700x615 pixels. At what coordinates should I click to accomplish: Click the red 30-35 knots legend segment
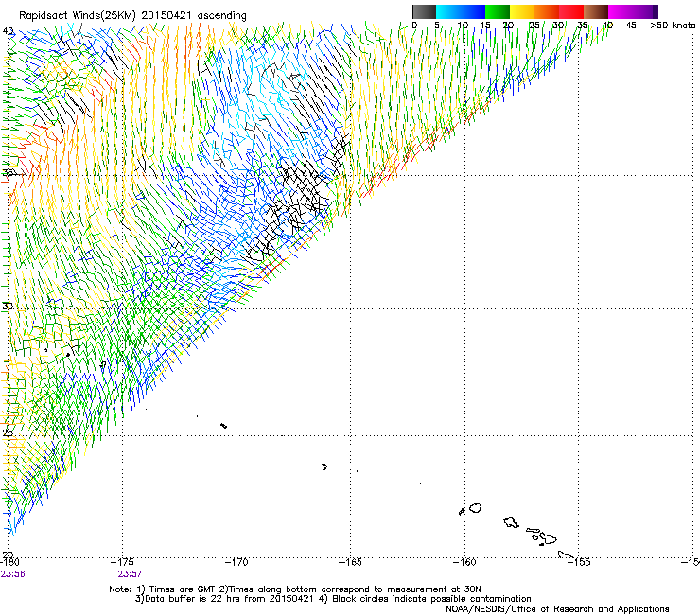[571, 11]
